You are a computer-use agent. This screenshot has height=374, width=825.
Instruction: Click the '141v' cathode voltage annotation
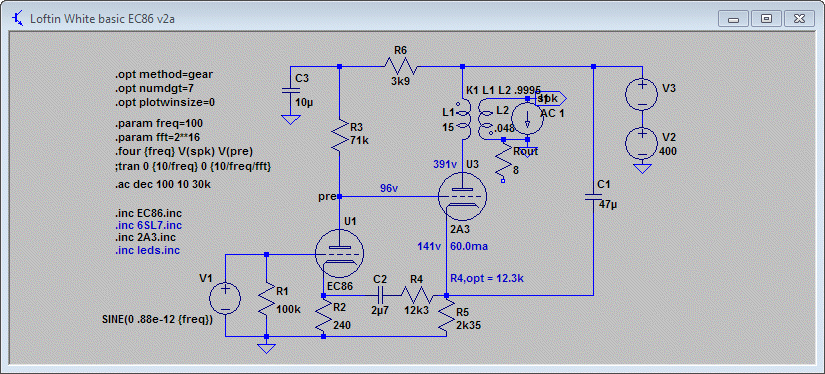point(428,246)
